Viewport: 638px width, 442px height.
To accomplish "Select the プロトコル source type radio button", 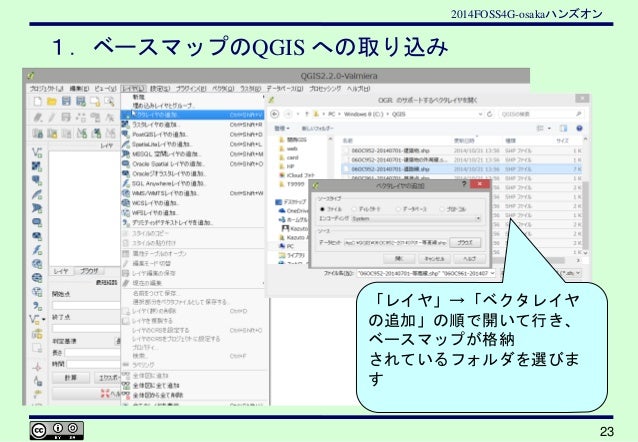I will click(x=442, y=209).
